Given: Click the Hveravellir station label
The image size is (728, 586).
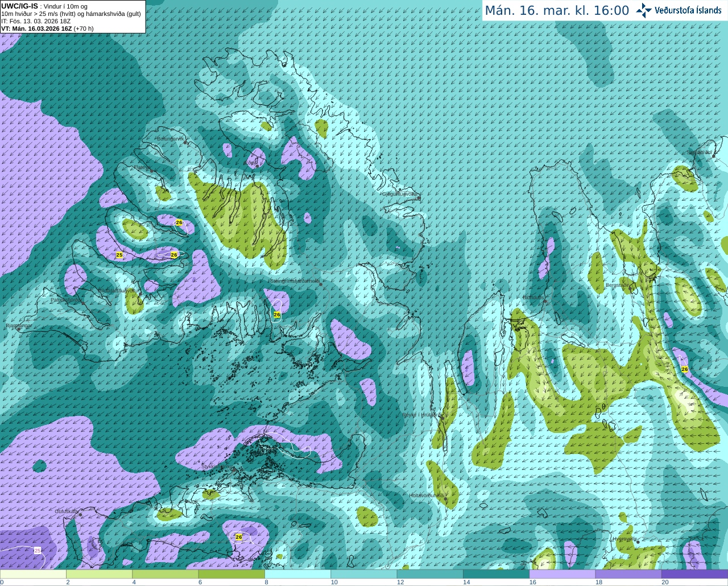Looking at the screenshot, I should 624,539.
